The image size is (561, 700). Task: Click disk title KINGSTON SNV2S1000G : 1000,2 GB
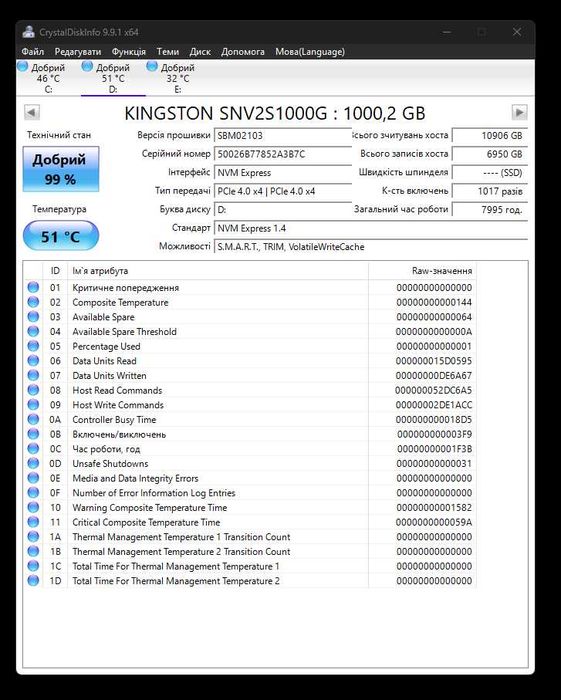pyautogui.click(x=275, y=113)
